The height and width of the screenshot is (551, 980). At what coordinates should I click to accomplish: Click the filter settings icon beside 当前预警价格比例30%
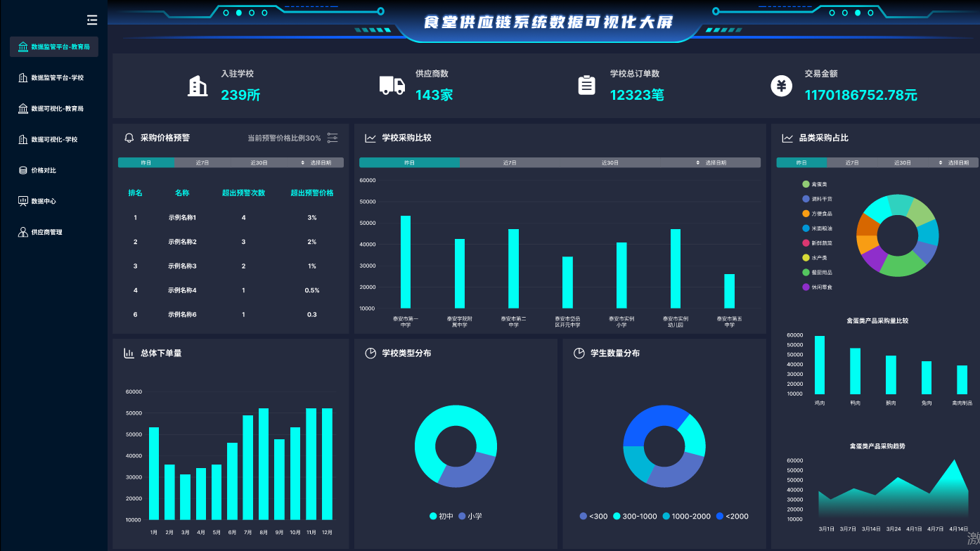point(333,138)
